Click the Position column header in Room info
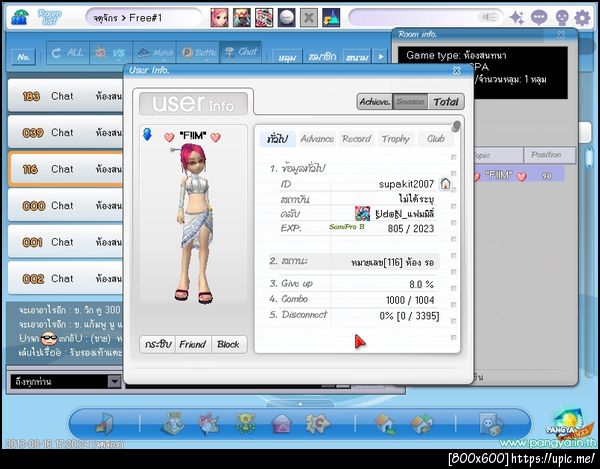The height and width of the screenshot is (469, 600). tap(549, 155)
